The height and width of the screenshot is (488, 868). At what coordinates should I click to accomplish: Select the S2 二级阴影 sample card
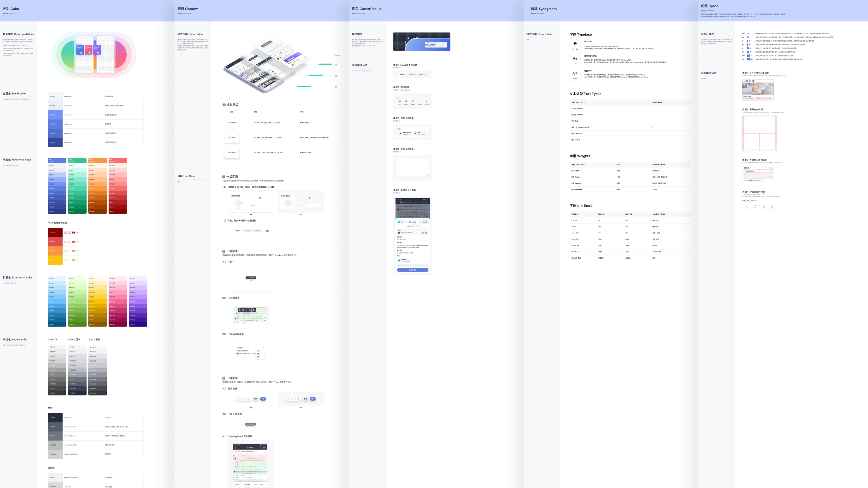tap(231, 137)
